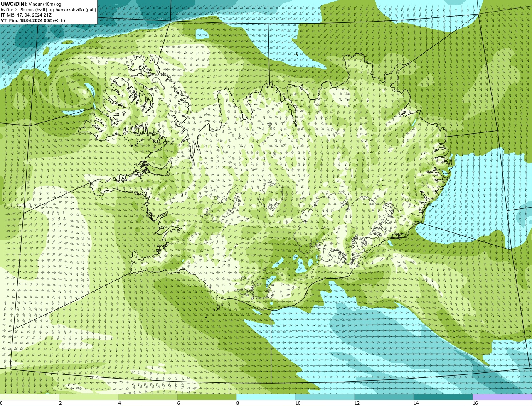Click the legend scale label "2"
532x406 pixels.
60,403
